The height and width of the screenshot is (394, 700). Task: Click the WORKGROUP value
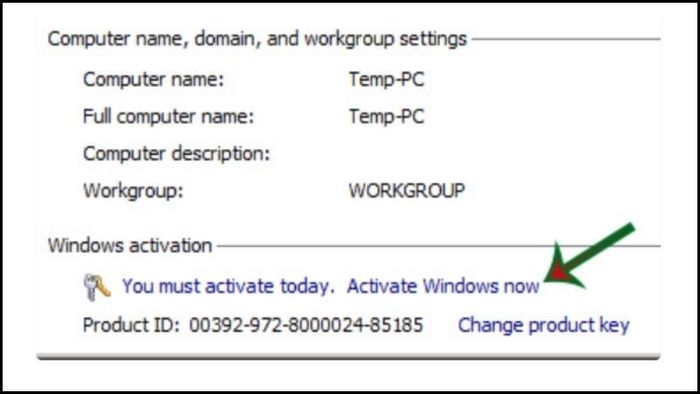[x=407, y=191]
